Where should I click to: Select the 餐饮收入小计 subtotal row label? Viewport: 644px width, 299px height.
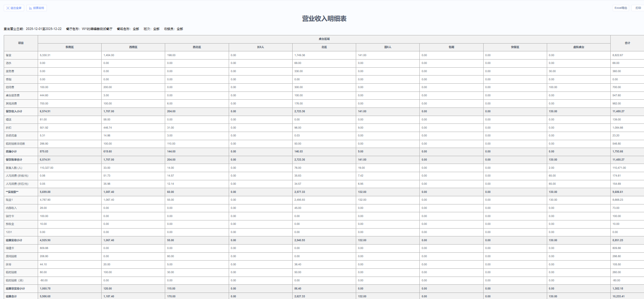click(14, 112)
